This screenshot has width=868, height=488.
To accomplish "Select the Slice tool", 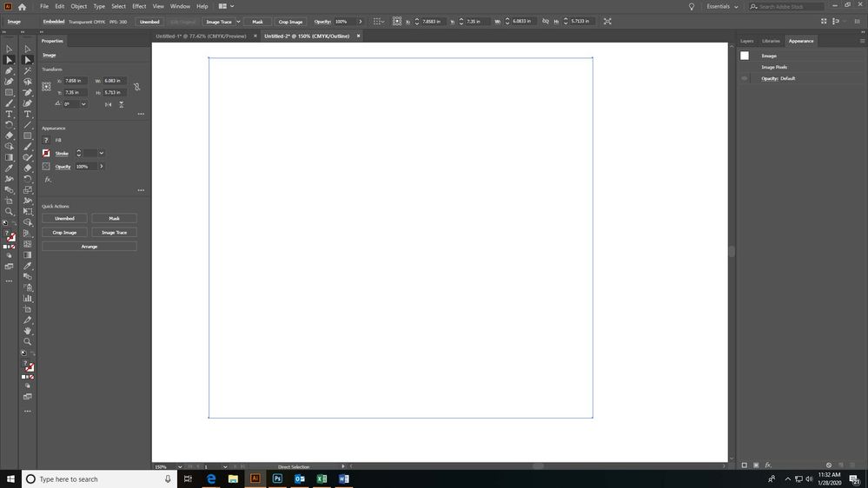I will 28,320.
